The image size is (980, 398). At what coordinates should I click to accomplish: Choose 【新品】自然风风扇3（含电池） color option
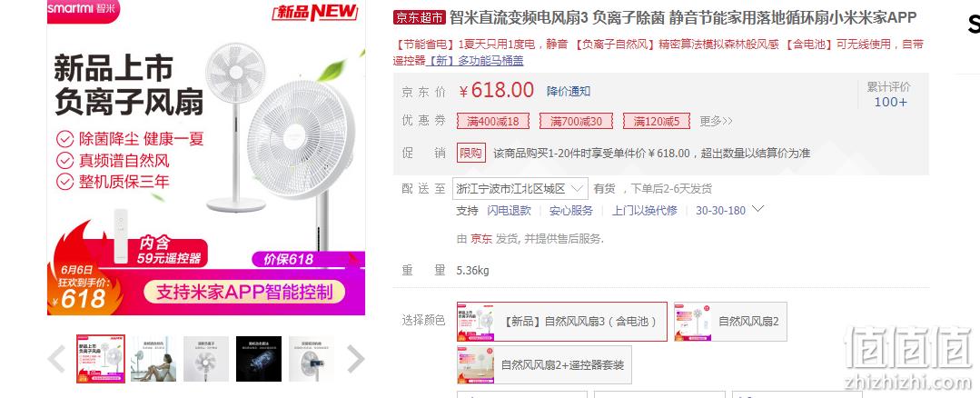pos(562,322)
